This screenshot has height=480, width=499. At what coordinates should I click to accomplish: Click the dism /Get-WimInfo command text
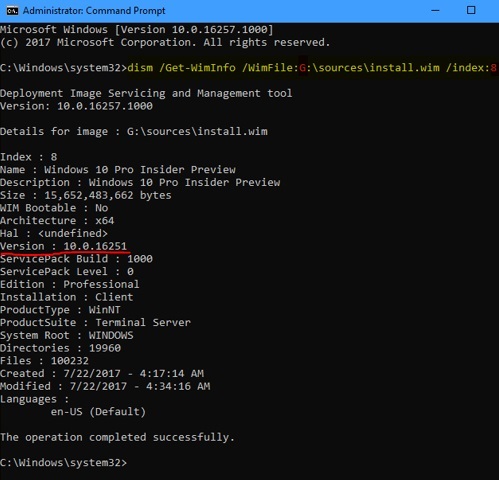coord(312,68)
